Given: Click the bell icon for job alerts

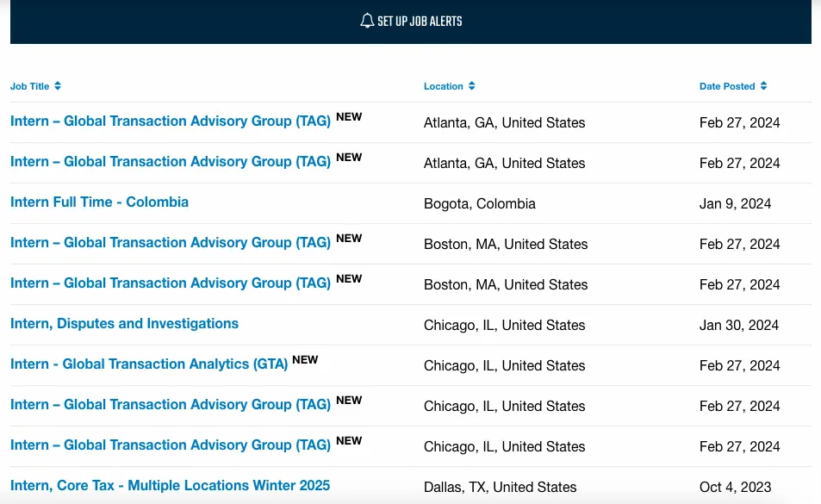Looking at the screenshot, I should click(367, 21).
